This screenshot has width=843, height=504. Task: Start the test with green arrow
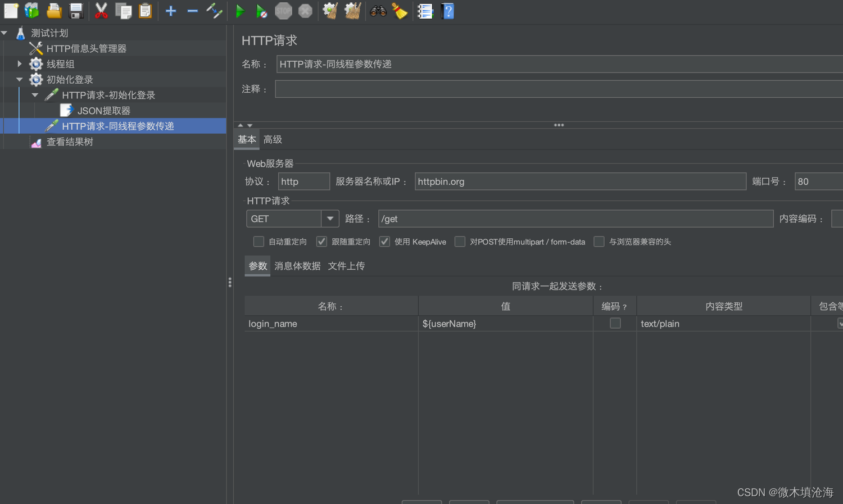pos(240,11)
